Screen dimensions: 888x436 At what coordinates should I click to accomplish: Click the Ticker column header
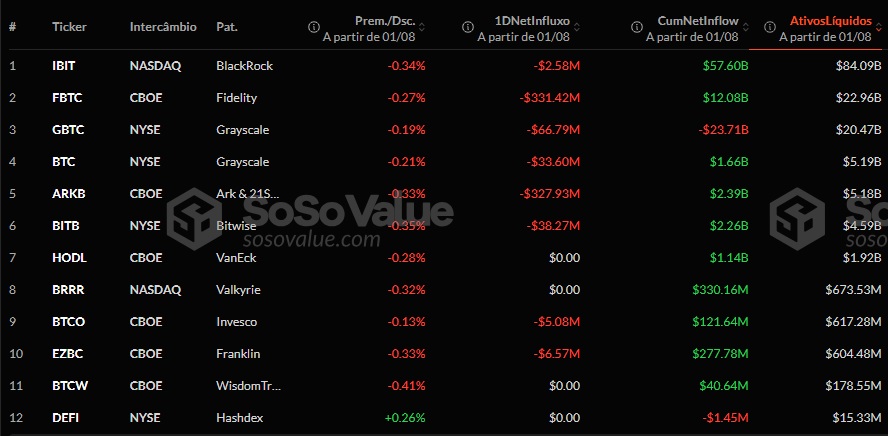point(69,27)
